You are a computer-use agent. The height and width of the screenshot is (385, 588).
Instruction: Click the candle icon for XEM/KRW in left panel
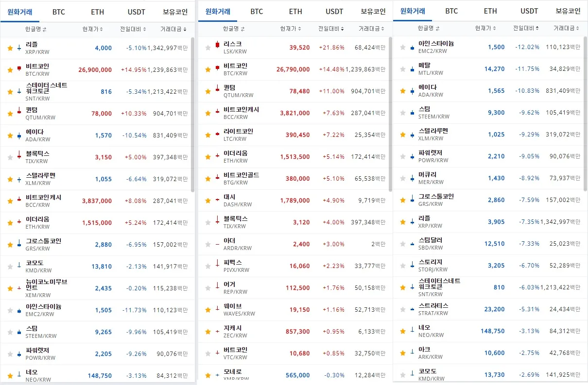coord(19,288)
